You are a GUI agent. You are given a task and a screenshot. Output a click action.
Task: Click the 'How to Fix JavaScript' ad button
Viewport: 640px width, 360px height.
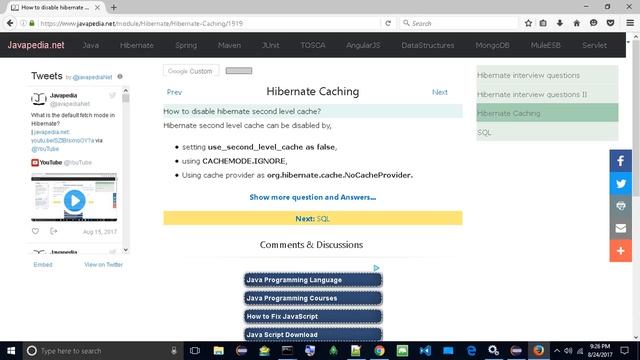tap(313, 316)
